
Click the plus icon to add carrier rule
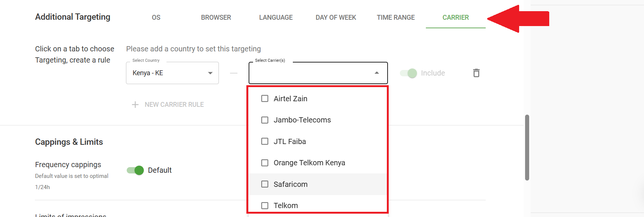tap(135, 105)
